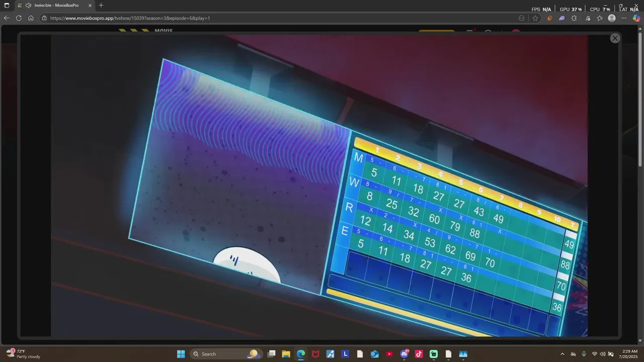Add page to favorites star
The image size is (644, 362).
535,18
